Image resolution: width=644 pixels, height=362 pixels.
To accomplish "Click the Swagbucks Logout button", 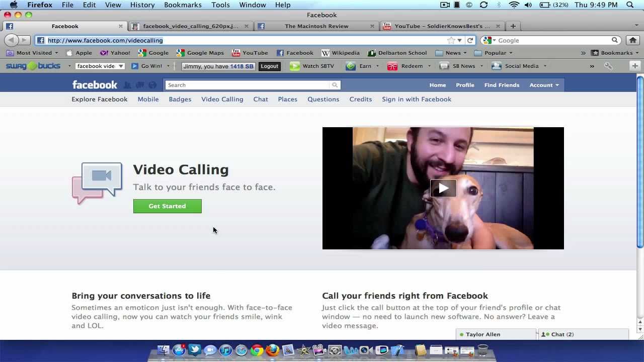I will (x=269, y=66).
